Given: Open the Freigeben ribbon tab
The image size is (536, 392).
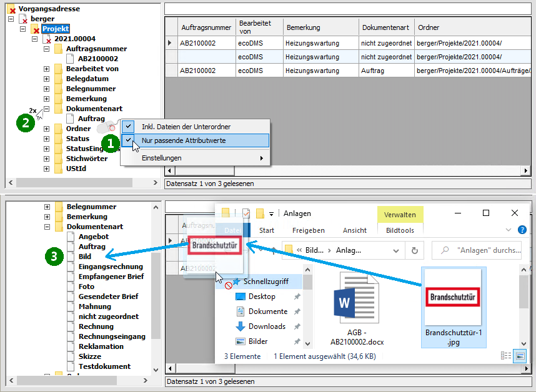Looking at the screenshot, I should pyautogui.click(x=309, y=230).
